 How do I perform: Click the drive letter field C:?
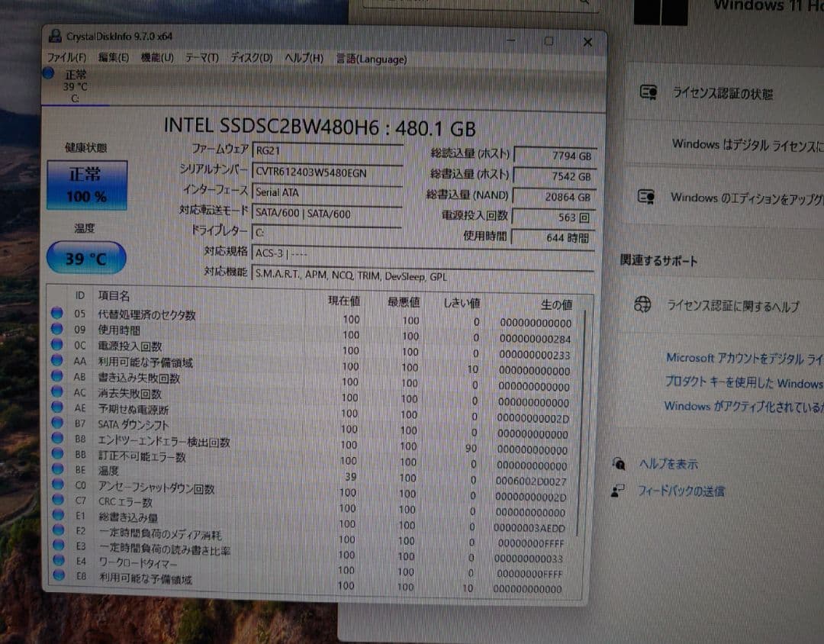coord(327,233)
